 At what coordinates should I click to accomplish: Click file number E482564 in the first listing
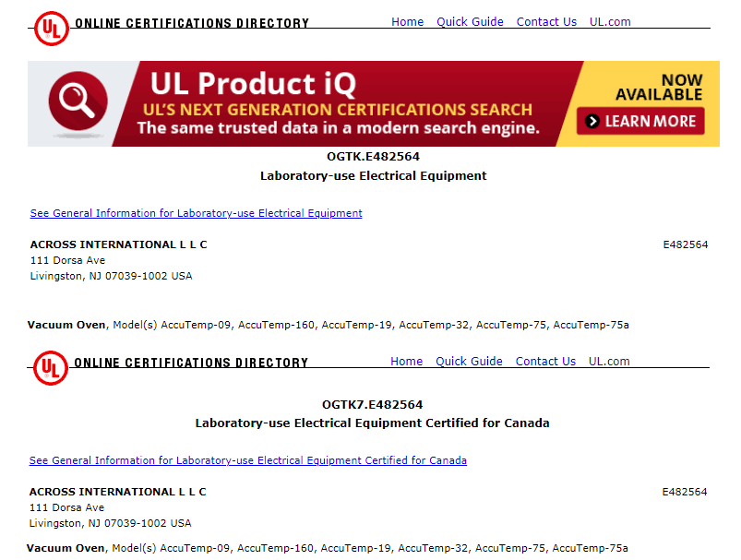pyautogui.click(x=686, y=244)
